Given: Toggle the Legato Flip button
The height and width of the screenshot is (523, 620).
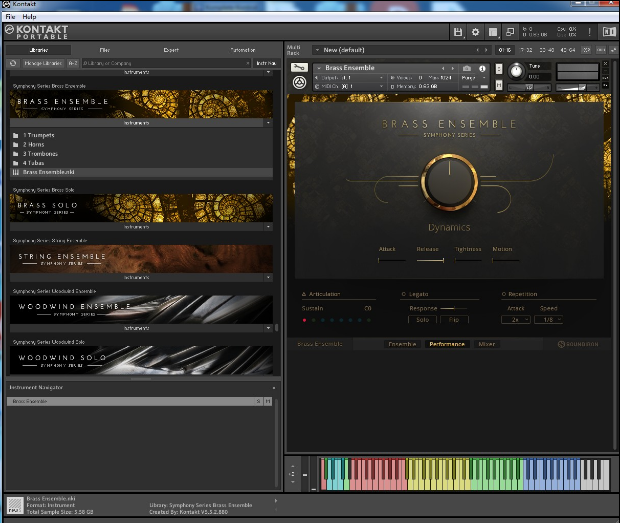Looking at the screenshot, I should (x=454, y=320).
